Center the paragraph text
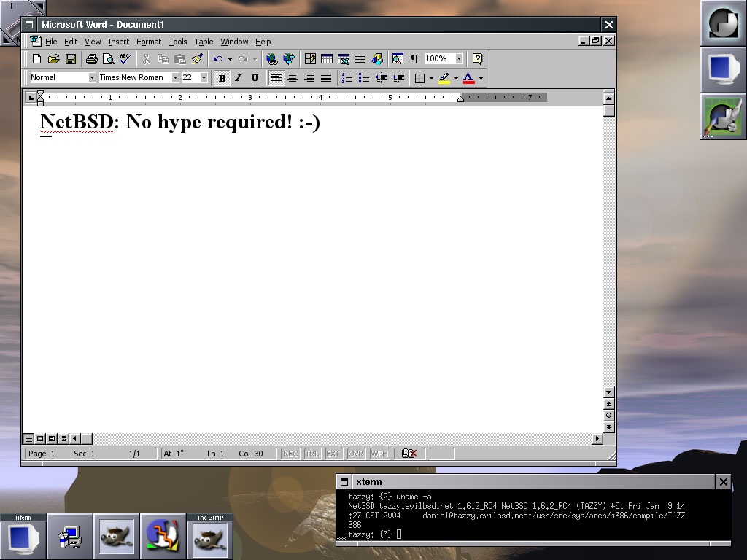The height and width of the screenshot is (560, 747). (293, 77)
